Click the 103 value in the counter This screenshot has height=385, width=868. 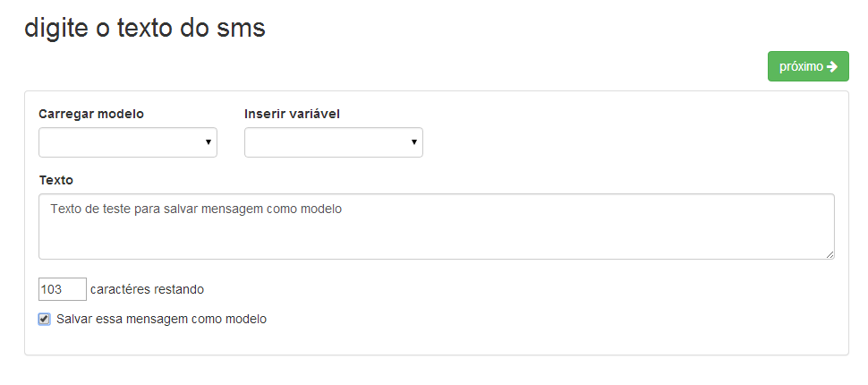pyautogui.click(x=51, y=289)
